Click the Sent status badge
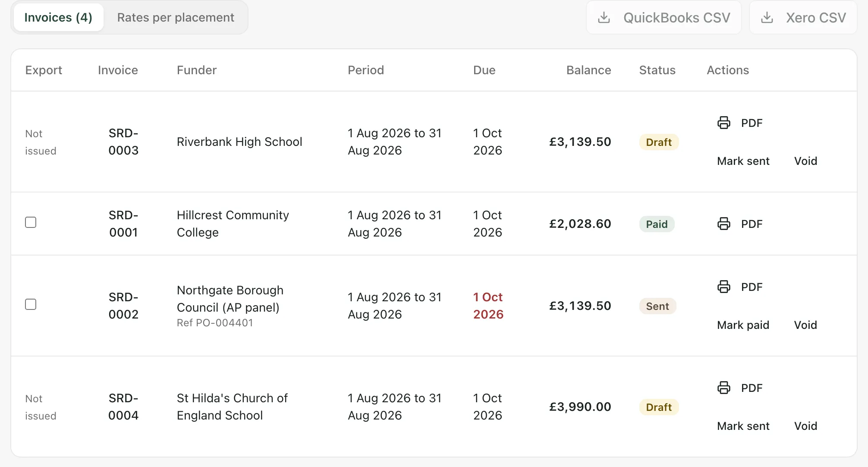Screen dimensions: 868x467 pyautogui.click(x=657, y=306)
